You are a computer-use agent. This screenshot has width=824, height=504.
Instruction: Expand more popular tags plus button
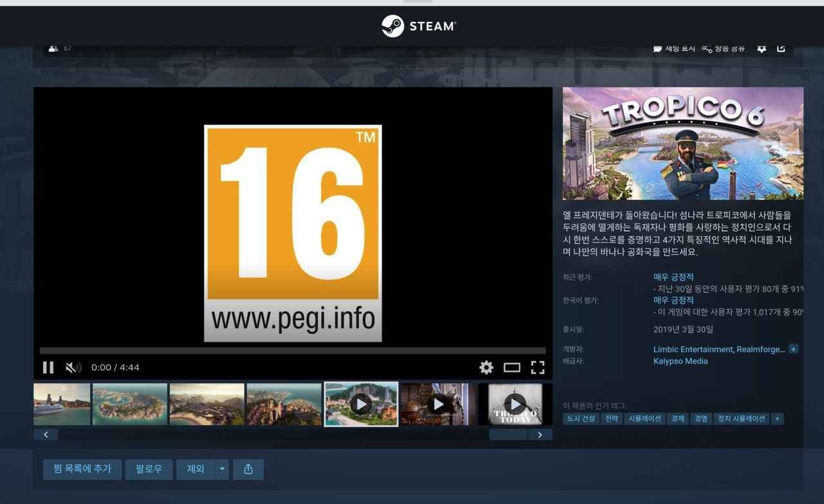[x=777, y=418]
